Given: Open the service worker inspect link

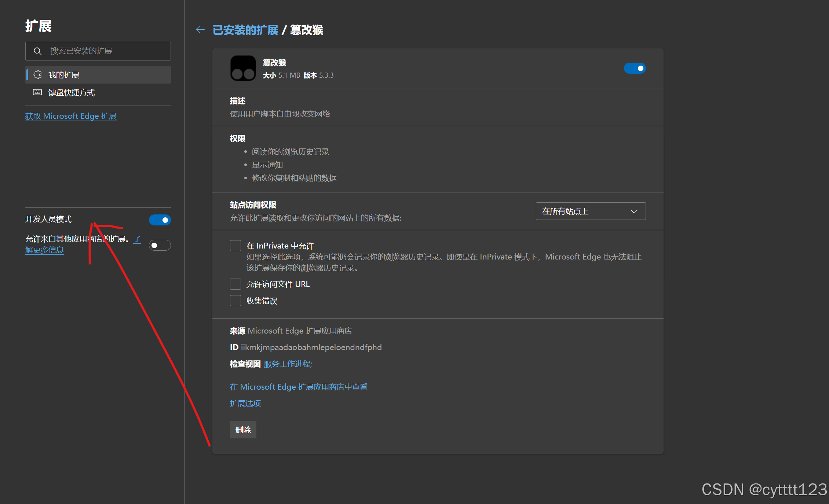Looking at the screenshot, I should click(x=288, y=364).
